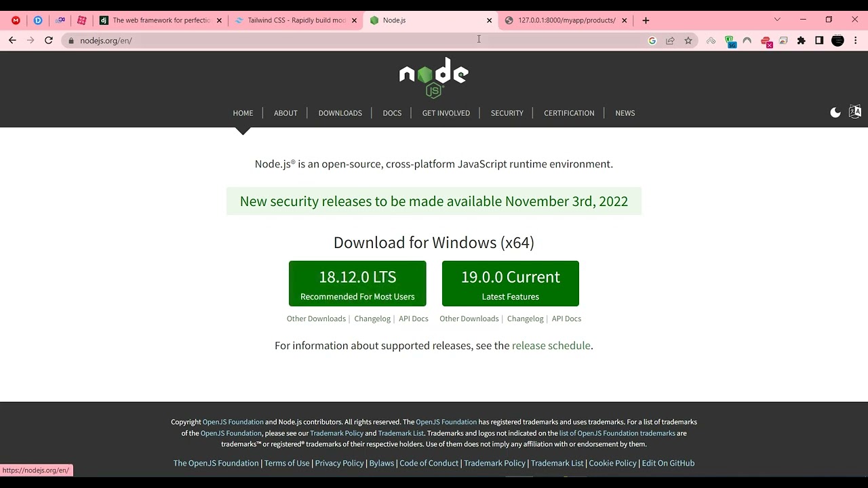Open the release schedule link
The image size is (868, 488).
pyautogui.click(x=551, y=346)
